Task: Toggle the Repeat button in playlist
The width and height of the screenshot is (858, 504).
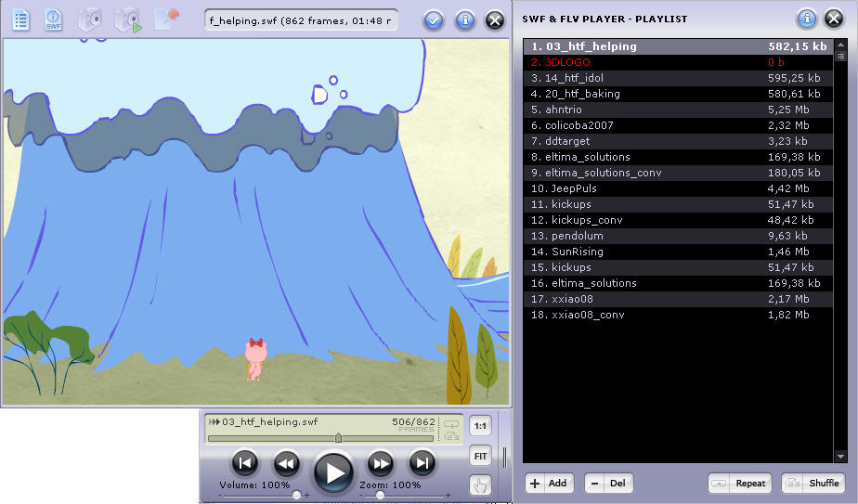Action: point(740,484)
